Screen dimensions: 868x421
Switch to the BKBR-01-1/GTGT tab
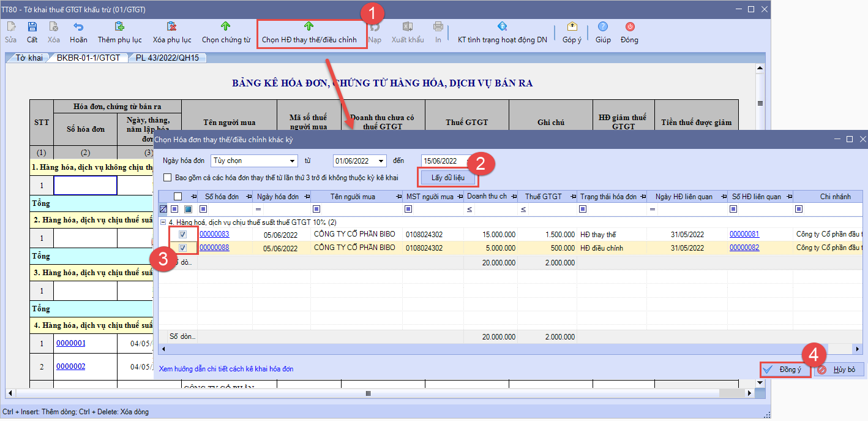88,58
